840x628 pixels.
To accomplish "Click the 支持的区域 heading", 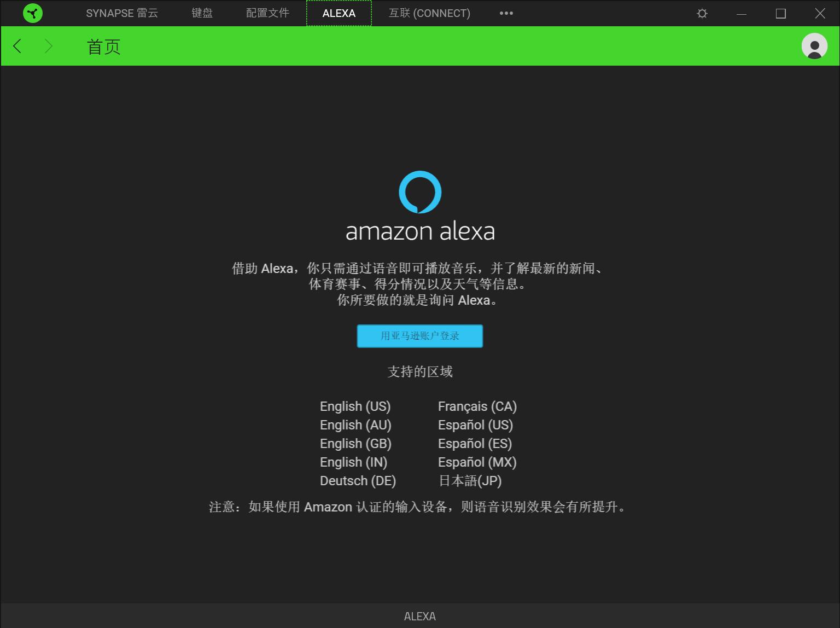I will click(420, 372).
